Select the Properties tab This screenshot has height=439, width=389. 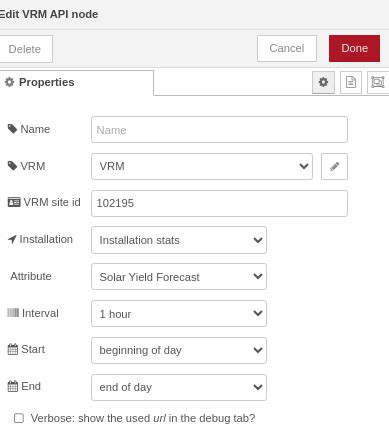(x=76, y=82)
